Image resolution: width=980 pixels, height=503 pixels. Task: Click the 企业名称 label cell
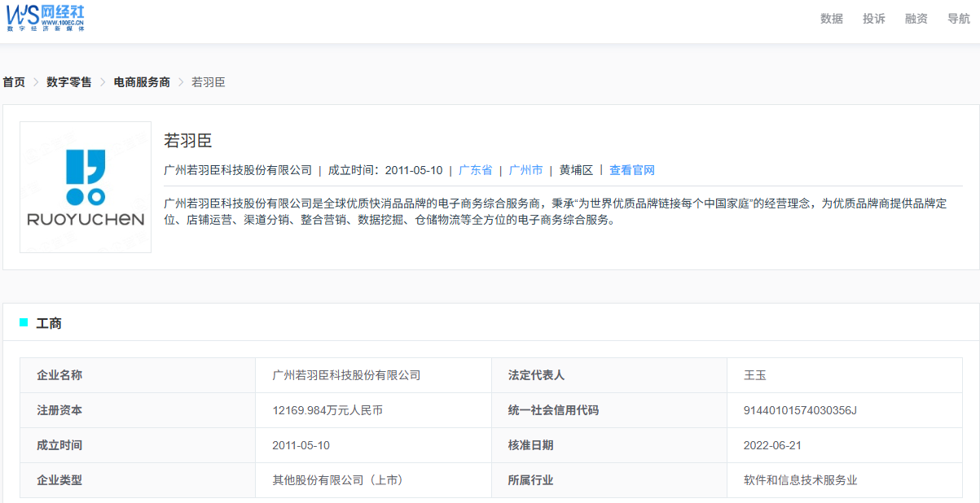point(138,375)
